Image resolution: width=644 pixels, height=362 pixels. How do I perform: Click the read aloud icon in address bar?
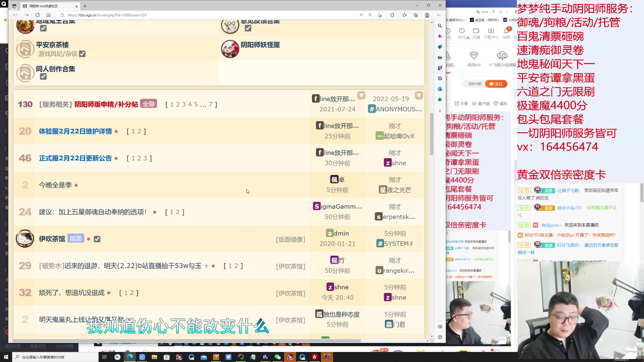click(361, 15)
